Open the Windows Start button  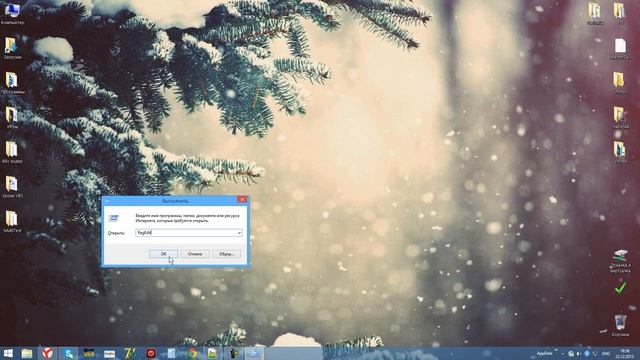pyautogui.click(x=8, y=353)
